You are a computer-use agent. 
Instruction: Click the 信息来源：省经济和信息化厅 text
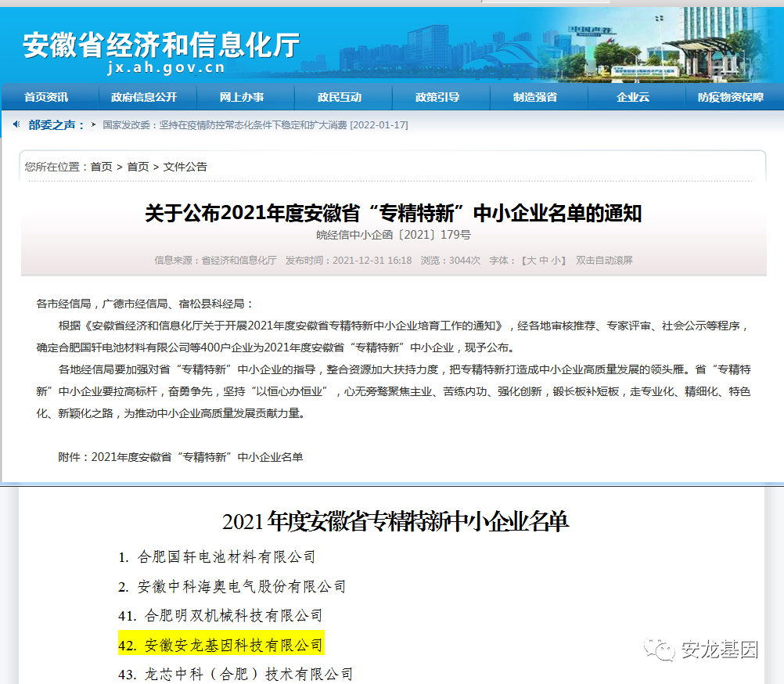pos(215,261)
